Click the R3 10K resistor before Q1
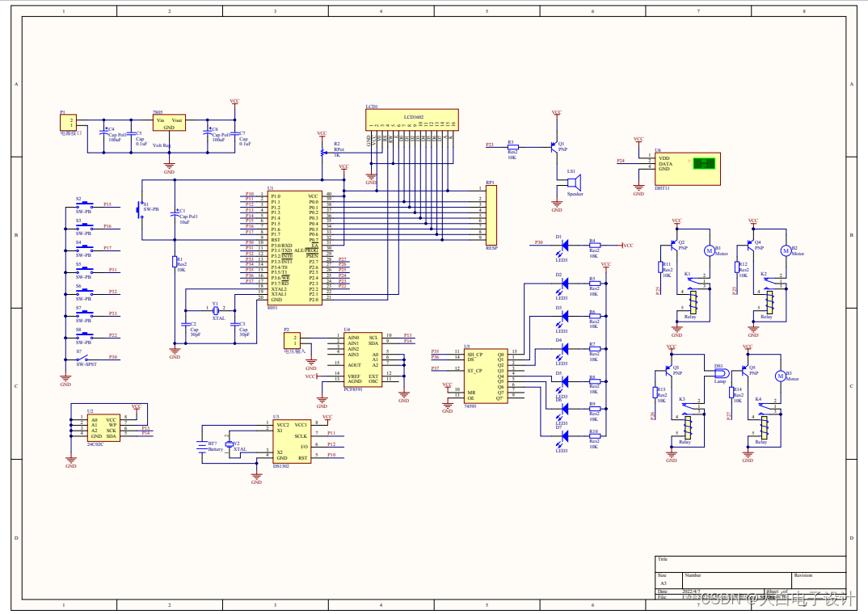Image resolution: width=868 pixels, height=614 pixels. click(512, 147)
